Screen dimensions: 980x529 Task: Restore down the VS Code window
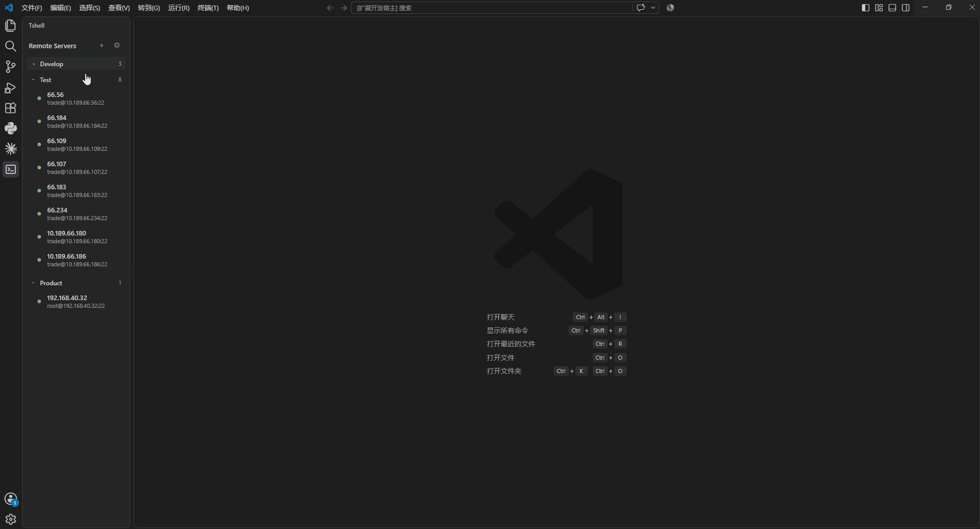(949, 8)
